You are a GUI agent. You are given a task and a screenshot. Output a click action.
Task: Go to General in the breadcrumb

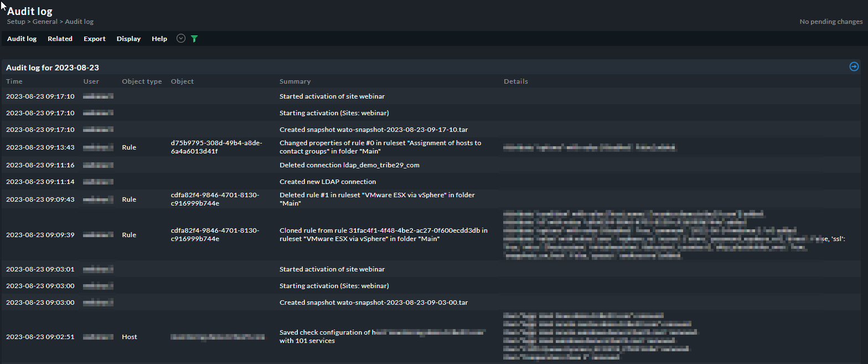pos(45,22)
